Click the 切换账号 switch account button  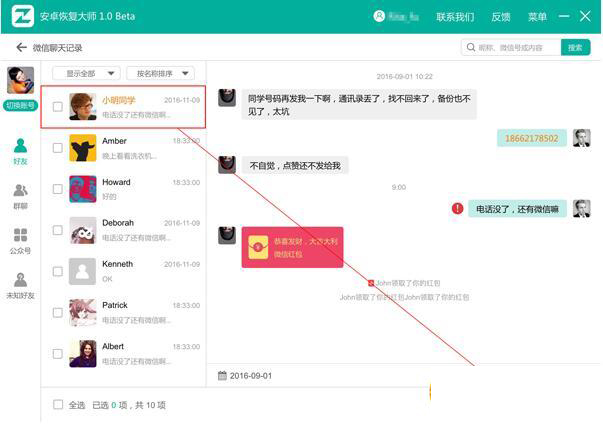[20, 105]
